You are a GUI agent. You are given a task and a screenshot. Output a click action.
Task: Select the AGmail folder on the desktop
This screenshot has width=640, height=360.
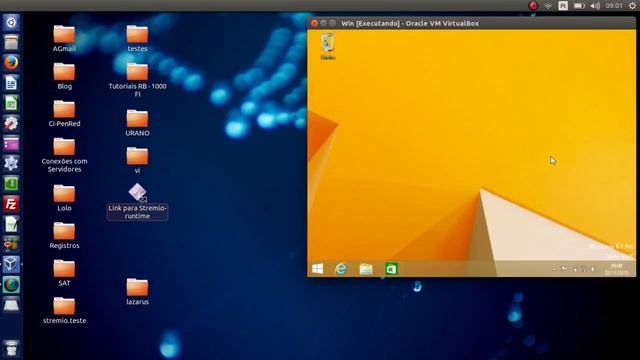coord(64,38)
